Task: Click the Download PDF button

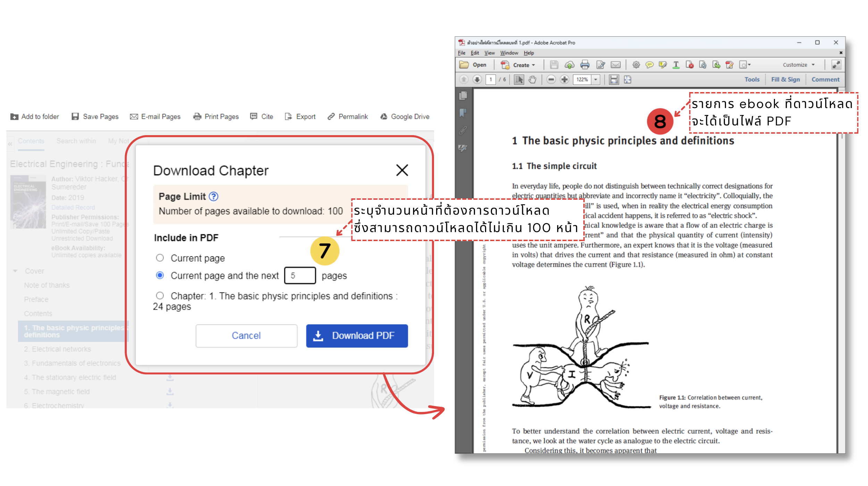Action: coord(357,336)
